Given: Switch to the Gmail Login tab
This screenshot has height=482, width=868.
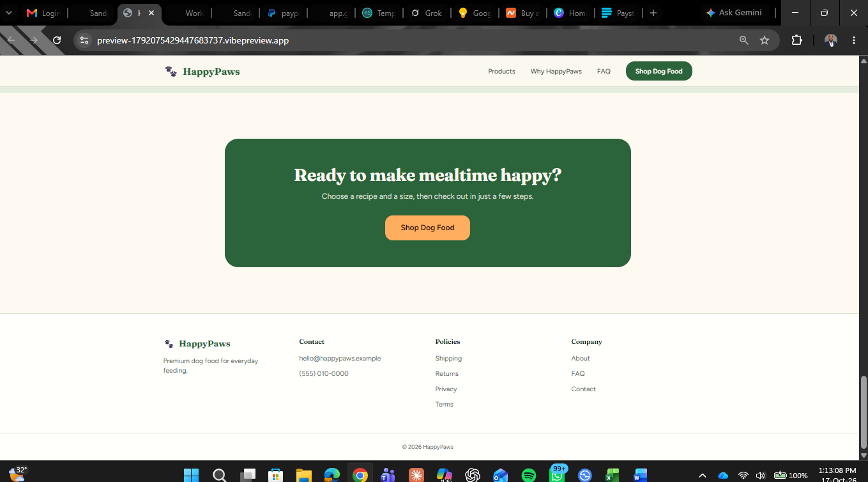Looking at the screenshot, I should click(x=43, y=13).
